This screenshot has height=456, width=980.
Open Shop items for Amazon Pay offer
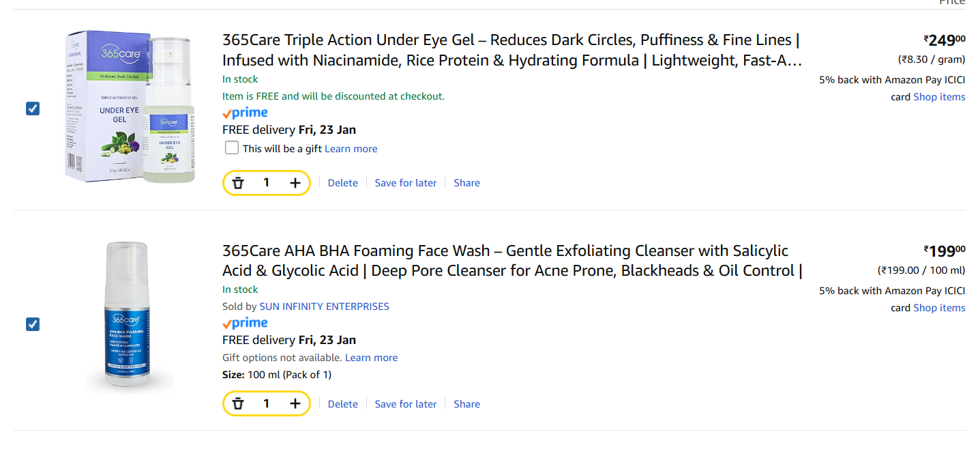click(x=939, y=96)
